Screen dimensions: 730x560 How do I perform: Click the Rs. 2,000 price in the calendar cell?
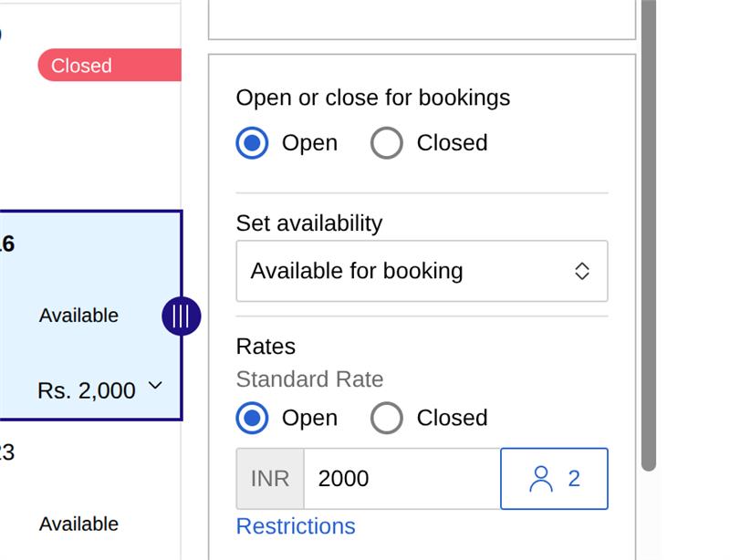(x=86, y=391)
